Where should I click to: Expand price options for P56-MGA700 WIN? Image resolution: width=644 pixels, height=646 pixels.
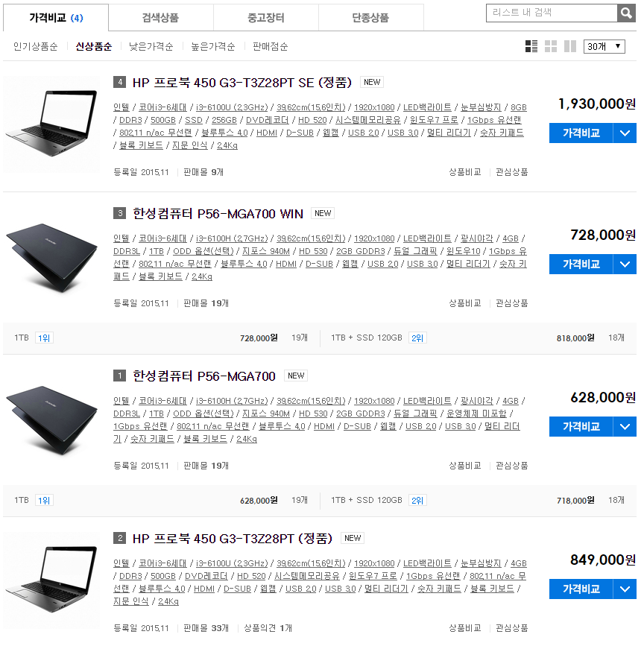point(625,264)
